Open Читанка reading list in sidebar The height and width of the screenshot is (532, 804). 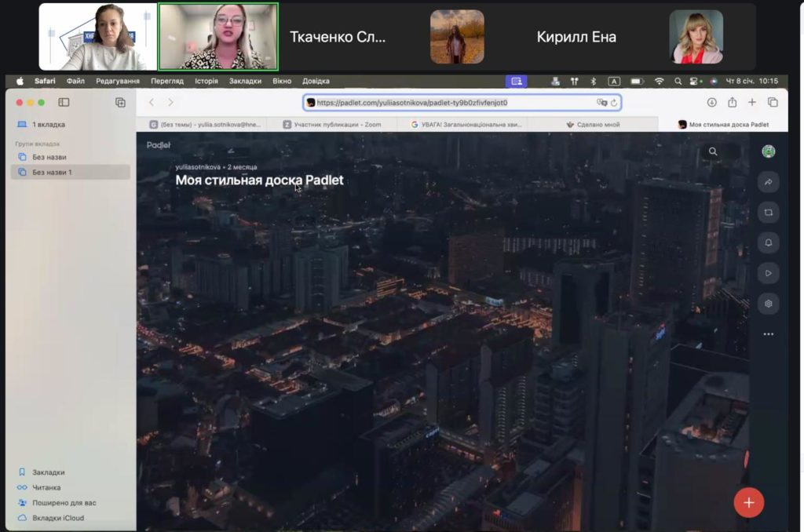[x=46, y=487]
